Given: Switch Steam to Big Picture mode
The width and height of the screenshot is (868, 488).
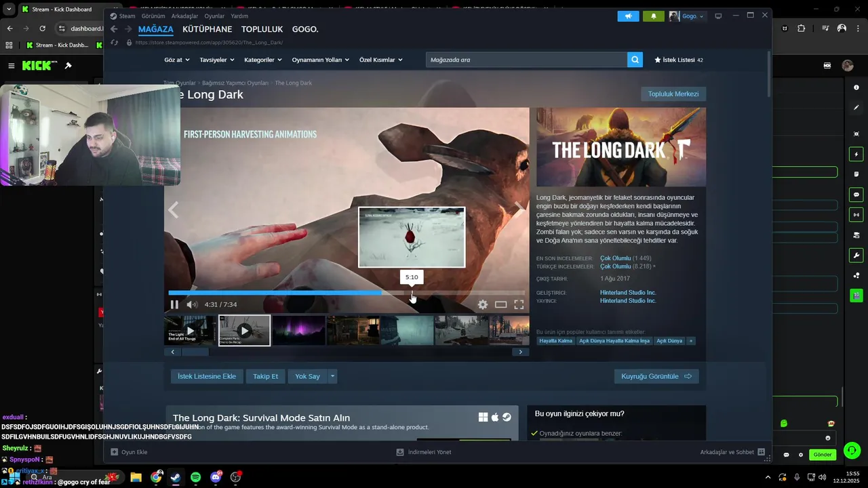Looking at the screenshot, I should pyautogui.click(x=718, y=16).
